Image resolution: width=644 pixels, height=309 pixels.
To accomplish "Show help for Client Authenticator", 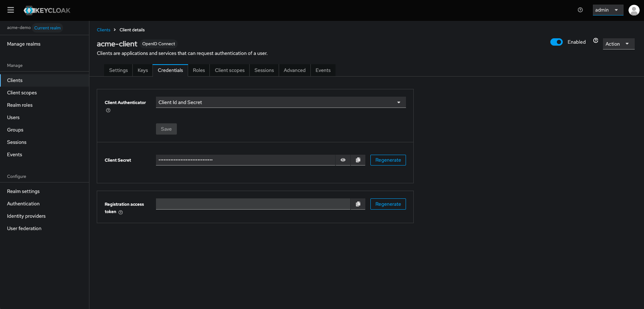I will [108, 110].
